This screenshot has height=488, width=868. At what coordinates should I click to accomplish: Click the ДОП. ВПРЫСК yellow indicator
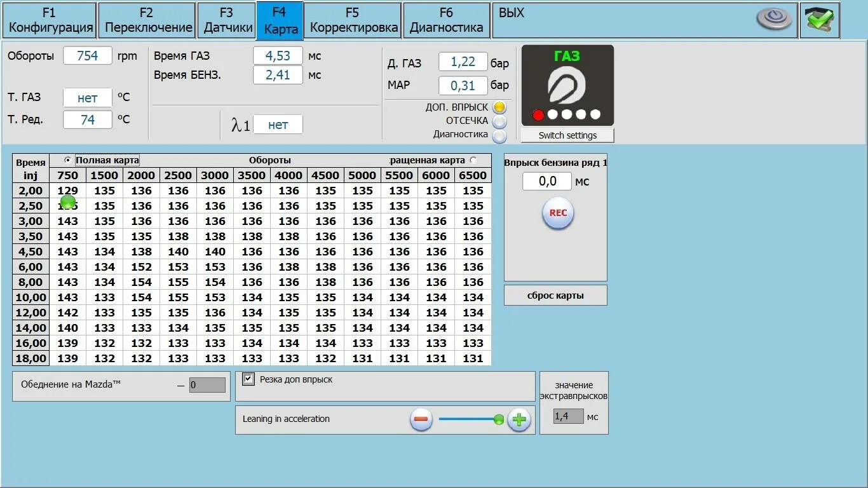(499, 107)
